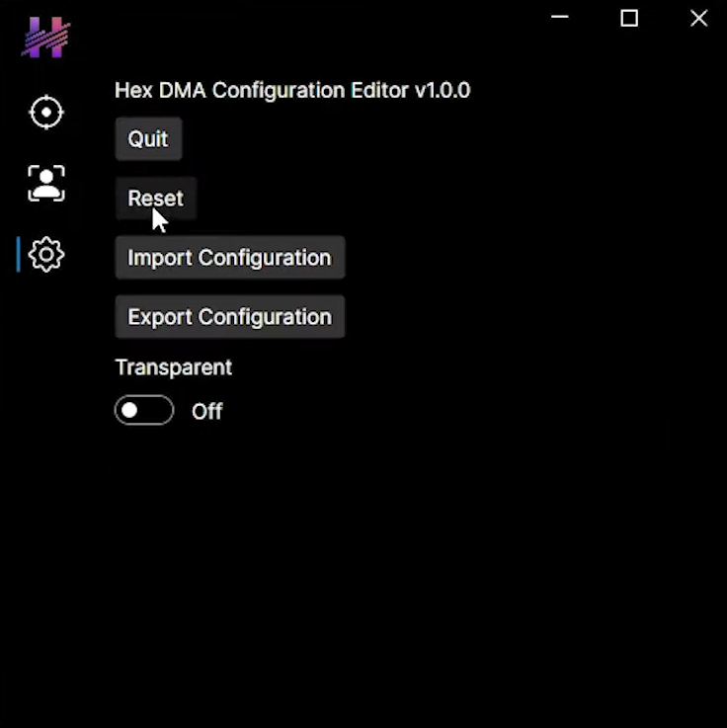Minimize the configuration editor window

click(560, 18)
